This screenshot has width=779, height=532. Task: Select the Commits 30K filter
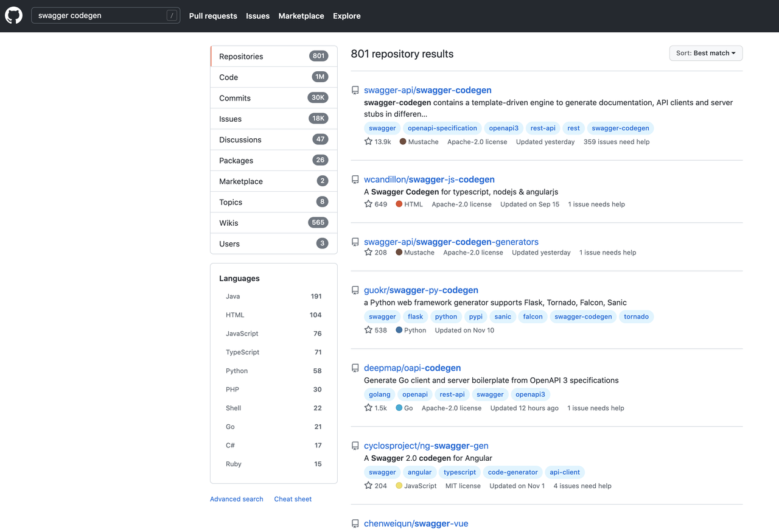click(274, 97)
